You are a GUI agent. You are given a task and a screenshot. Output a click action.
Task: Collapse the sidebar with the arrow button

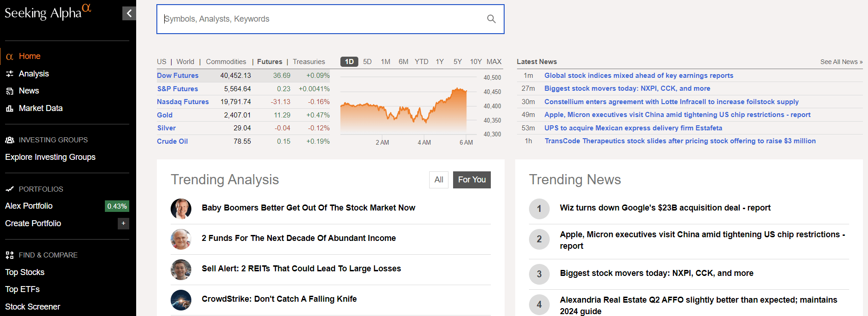click(x=129, y=13)
